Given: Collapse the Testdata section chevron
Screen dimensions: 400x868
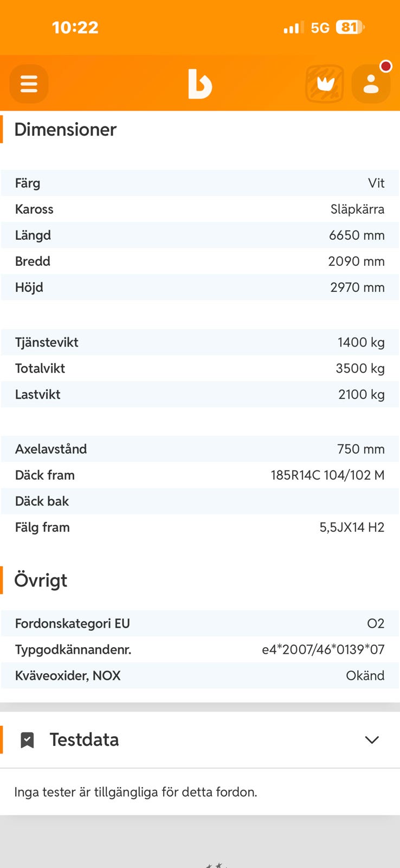Looking at the screenshot, I should pos(372,740).
